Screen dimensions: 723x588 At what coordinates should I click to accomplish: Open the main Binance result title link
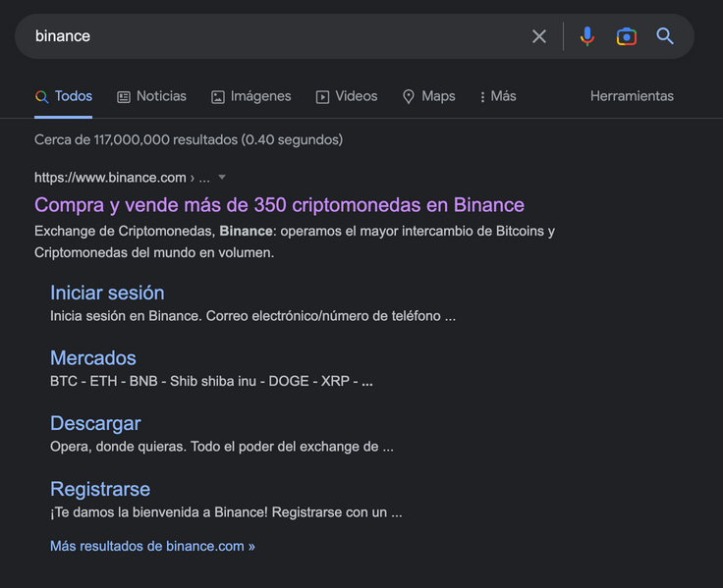click(x=279, y=205)
